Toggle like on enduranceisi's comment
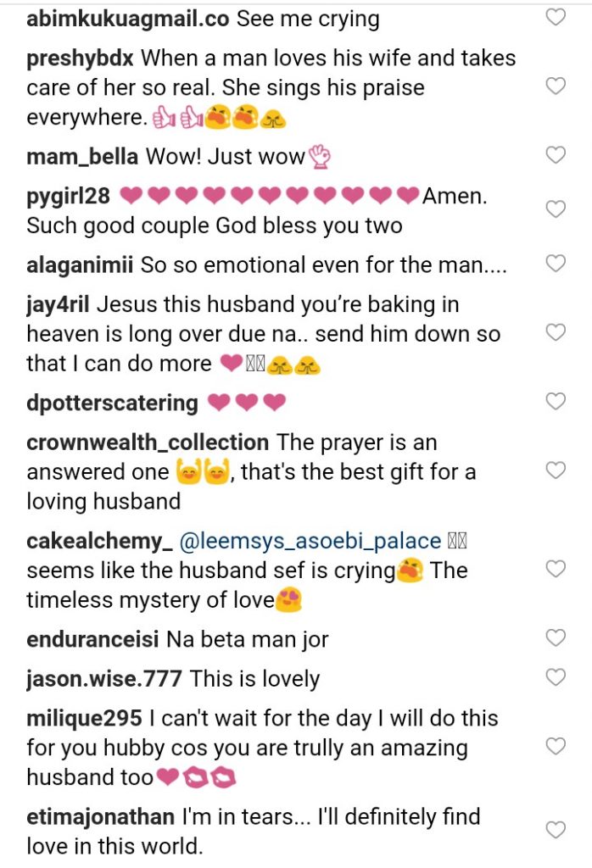Screen dimensions: 592x868 point(555,637)
